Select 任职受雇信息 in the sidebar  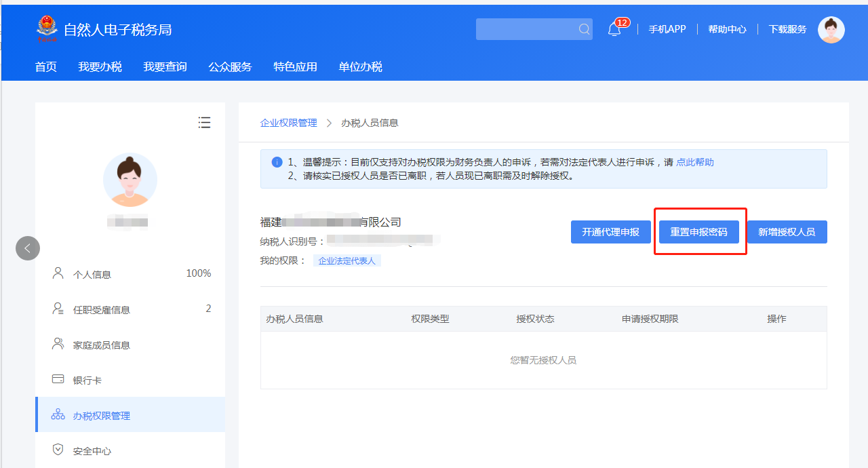click(x=102, y=310)
